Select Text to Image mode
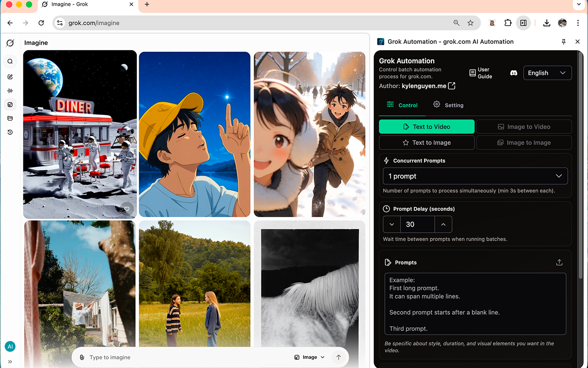This screenshot has height=368, width=588. pos(426,143)
